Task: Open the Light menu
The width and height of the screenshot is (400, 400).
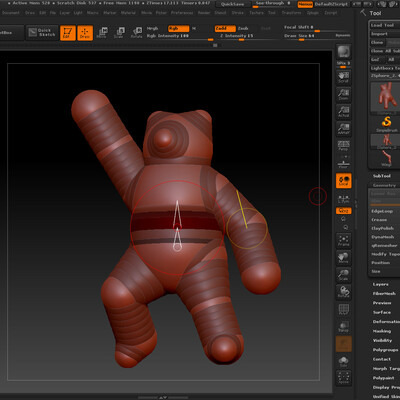Action: pos(78,13)
